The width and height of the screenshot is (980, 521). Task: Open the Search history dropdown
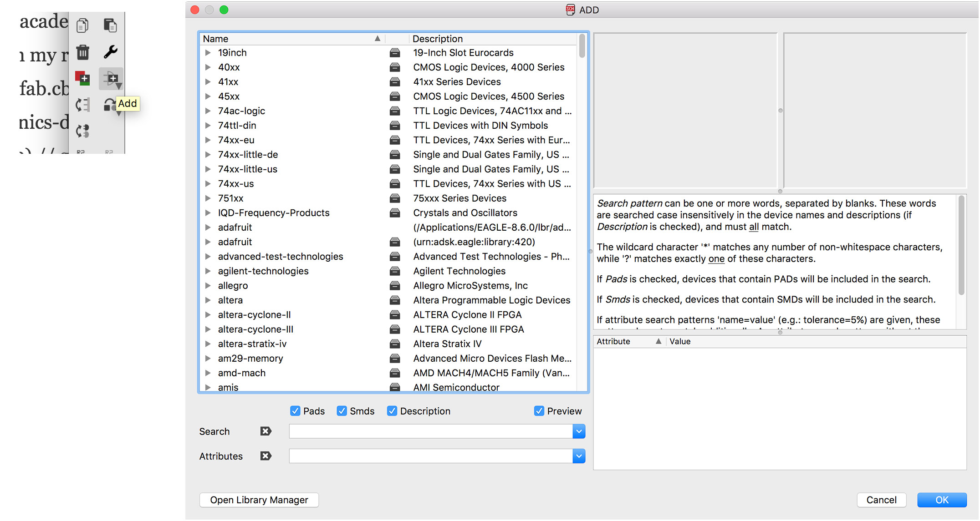tap(578, 431)
